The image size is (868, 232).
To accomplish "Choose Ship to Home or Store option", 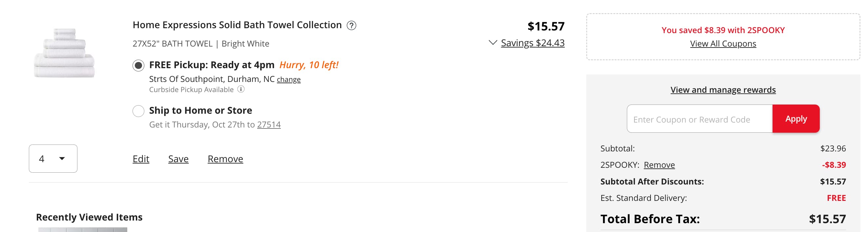I will coord(138,111).
